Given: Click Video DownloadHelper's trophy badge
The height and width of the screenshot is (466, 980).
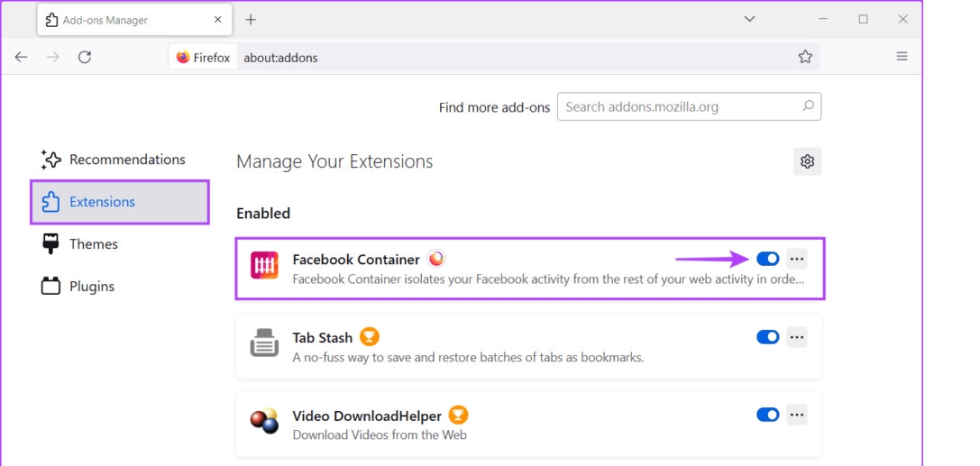Looking at the screenshot, I should click(x=458, y=415).
